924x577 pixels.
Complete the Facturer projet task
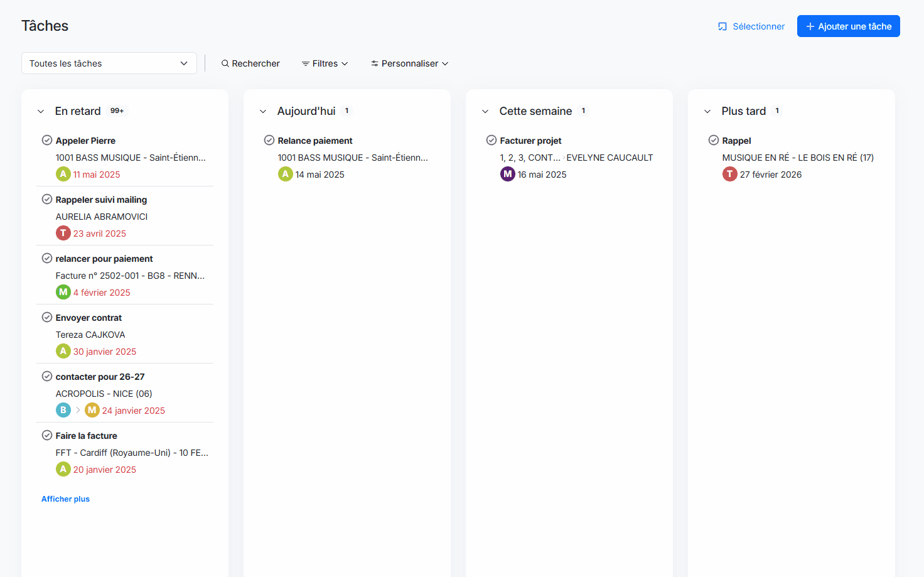[492, 140]
